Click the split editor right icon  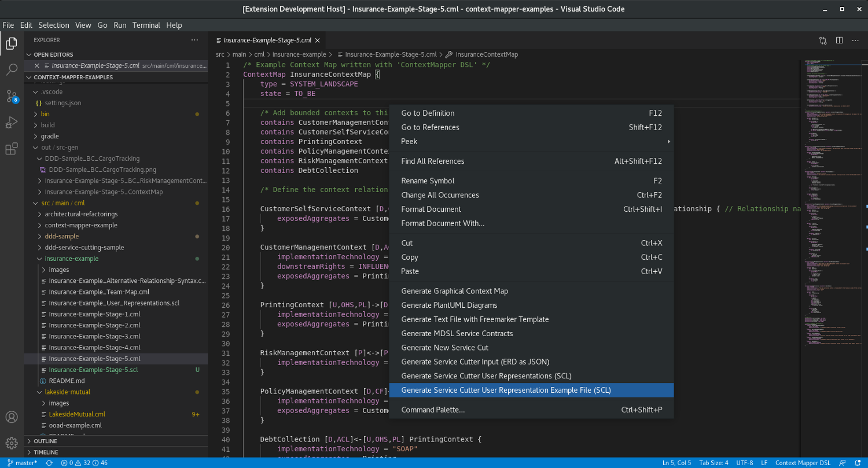(839, 40)
